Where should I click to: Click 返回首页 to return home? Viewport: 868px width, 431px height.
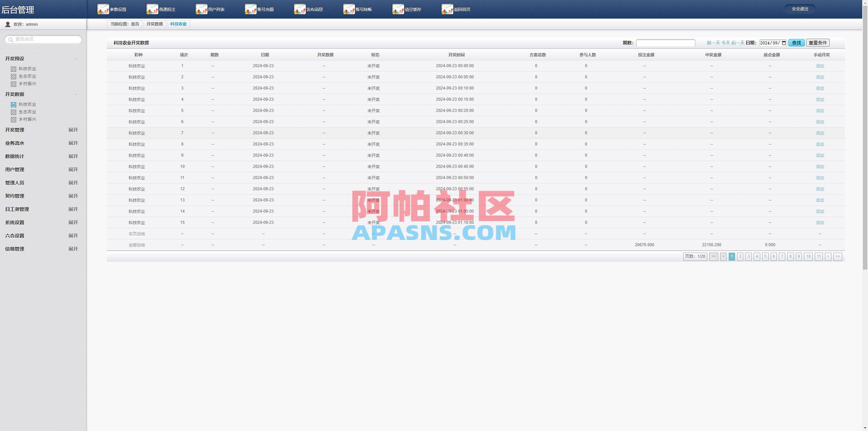click(x=460, y=9)
